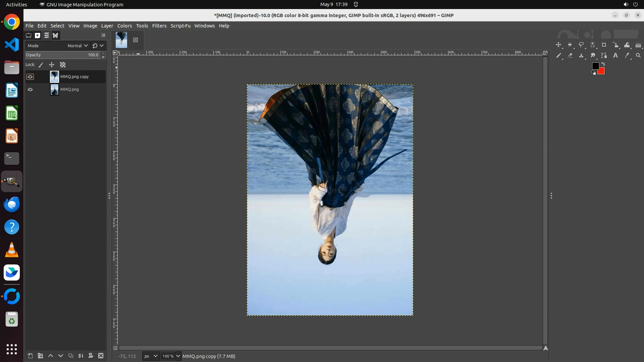
Task: Open the px units dropdown
Action: (151, 356)
